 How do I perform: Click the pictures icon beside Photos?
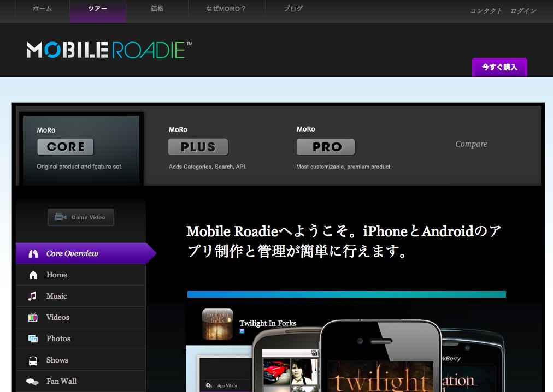[x=33, y=339]
